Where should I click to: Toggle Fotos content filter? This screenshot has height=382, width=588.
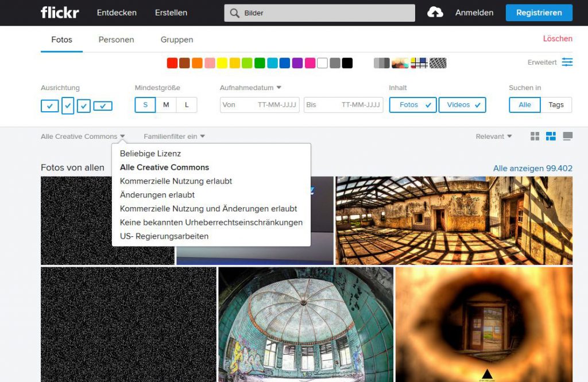pos(413,105)
